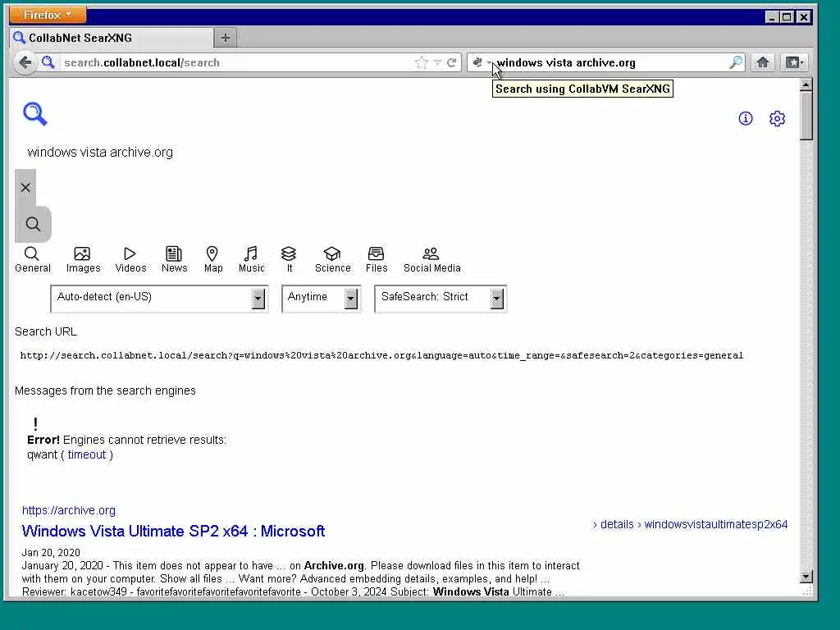This screenshot has width=840, height=630.
Task: Bookmark this page with the star icon
Action: coord(422,62)
